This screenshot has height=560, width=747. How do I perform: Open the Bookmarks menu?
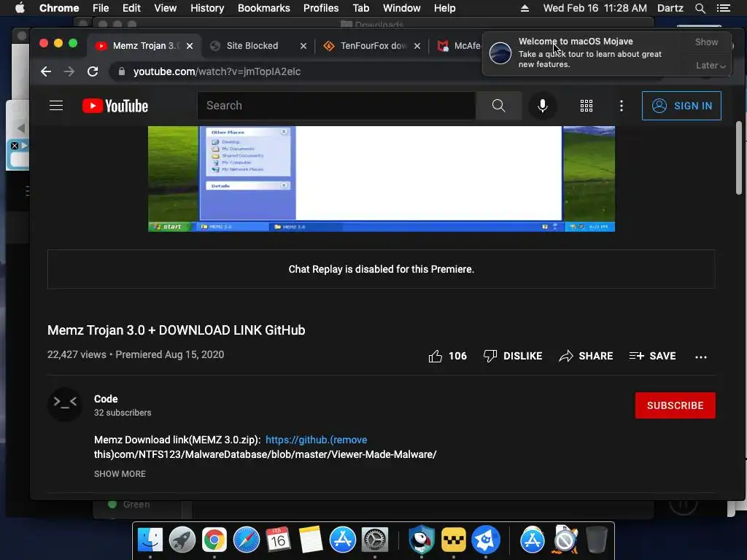264,8
